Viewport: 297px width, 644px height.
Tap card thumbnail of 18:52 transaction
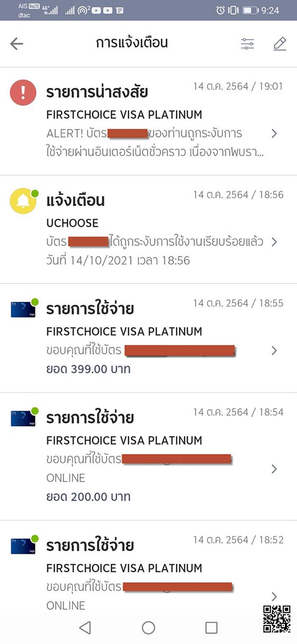click(23, 546)
